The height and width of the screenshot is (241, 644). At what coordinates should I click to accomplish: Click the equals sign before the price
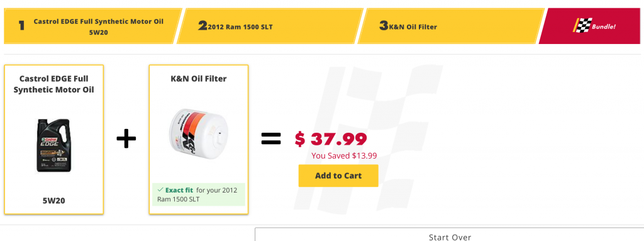tap(271, 139)
